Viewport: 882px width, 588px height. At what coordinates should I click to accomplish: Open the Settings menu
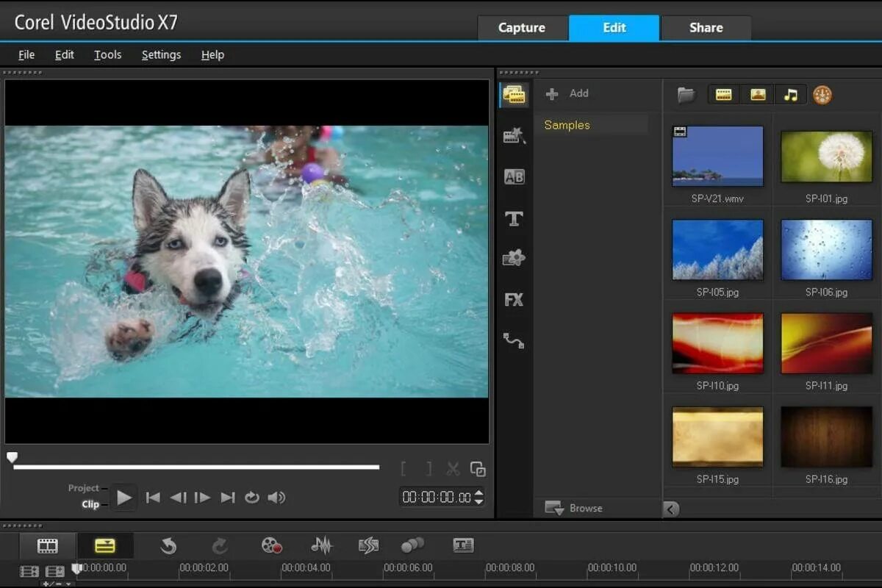point(161,54)
